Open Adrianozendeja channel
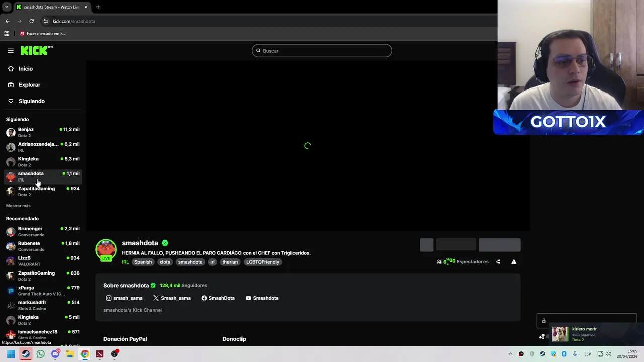This screenshot has height=362, width=644. pos(43,147)
